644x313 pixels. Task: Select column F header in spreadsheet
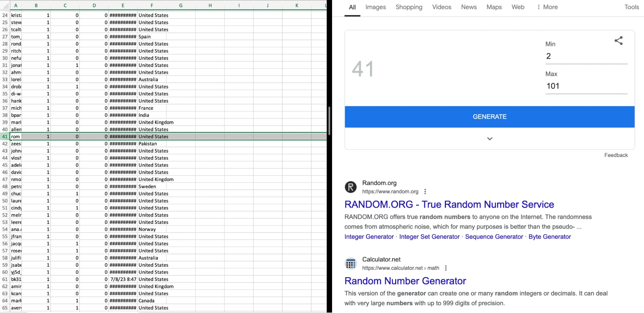point(152,5)
